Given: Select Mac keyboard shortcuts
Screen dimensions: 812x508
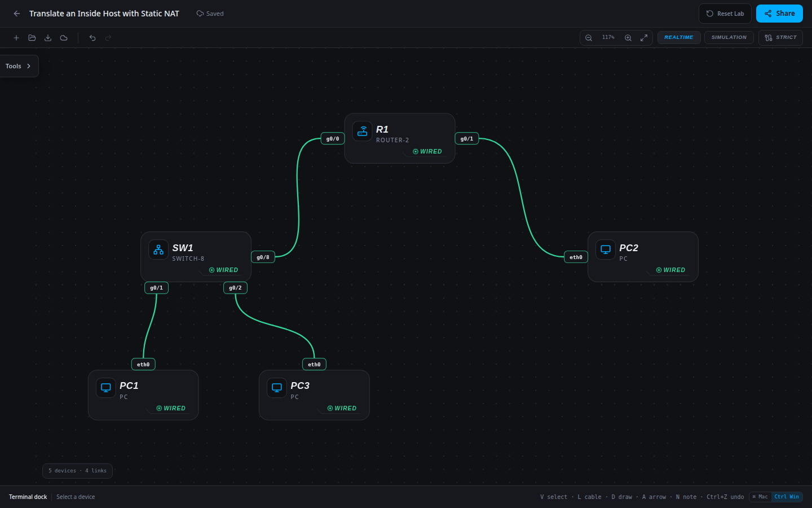Looking at the screenshot, I should pos(760,497).
